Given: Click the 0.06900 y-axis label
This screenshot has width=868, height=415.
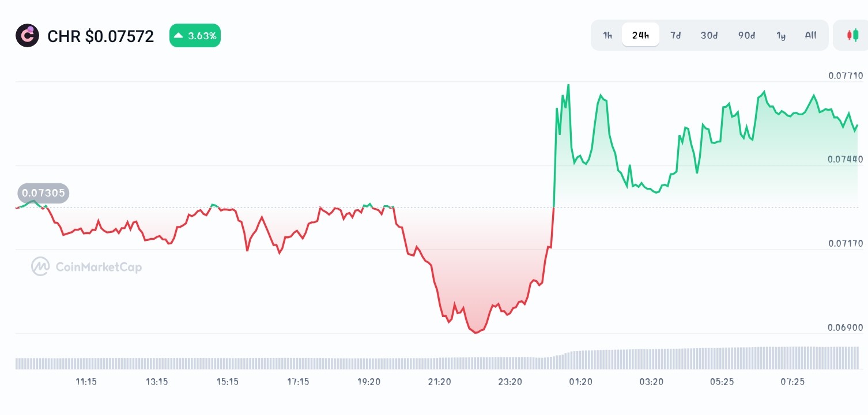Looking at the screenshot, I should pyautogui.click(x=846, y=328).
